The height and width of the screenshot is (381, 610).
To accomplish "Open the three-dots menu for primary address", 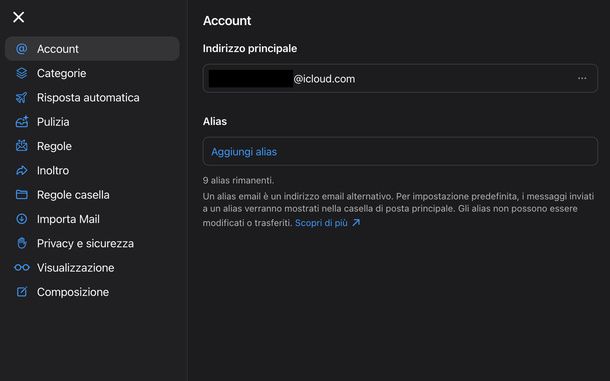I will 582,78.
